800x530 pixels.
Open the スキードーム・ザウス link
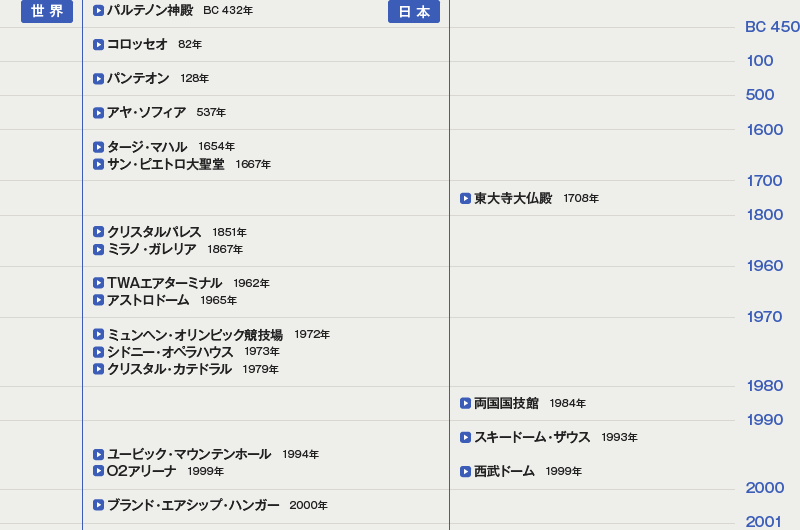click(532, 437)
